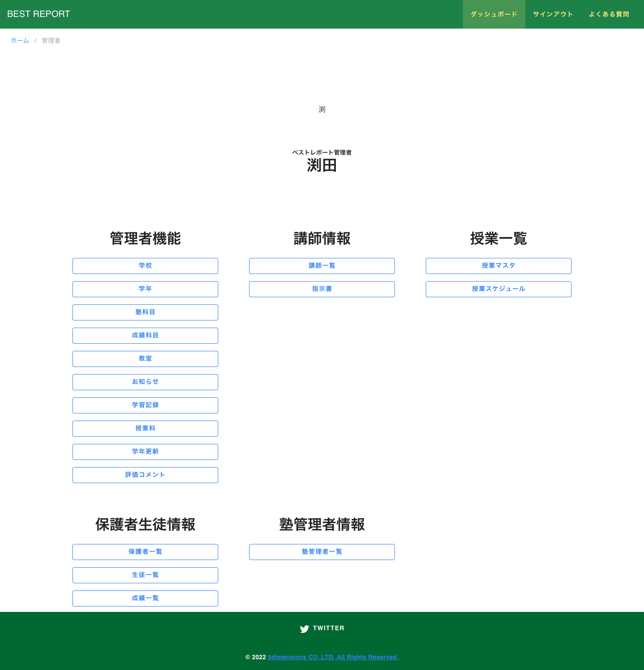This screenshot has width=644, height=670.
Task: Select the 成績科目 button
Action: pos(145,336)
